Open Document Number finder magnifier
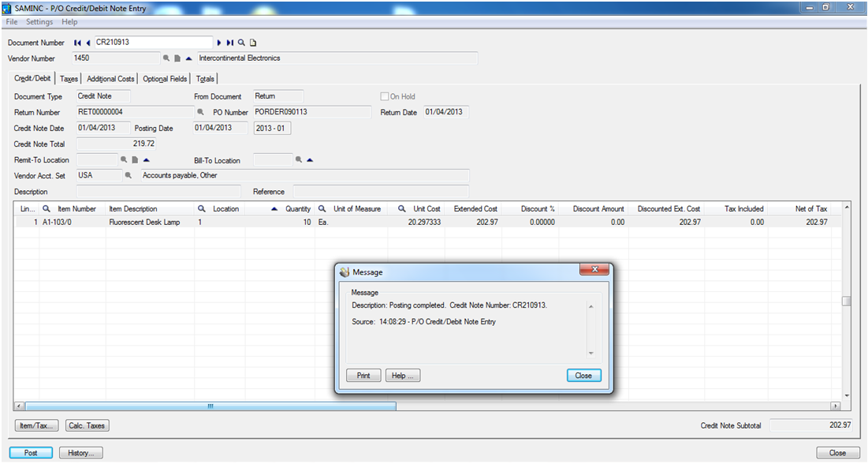 (241, 43)
